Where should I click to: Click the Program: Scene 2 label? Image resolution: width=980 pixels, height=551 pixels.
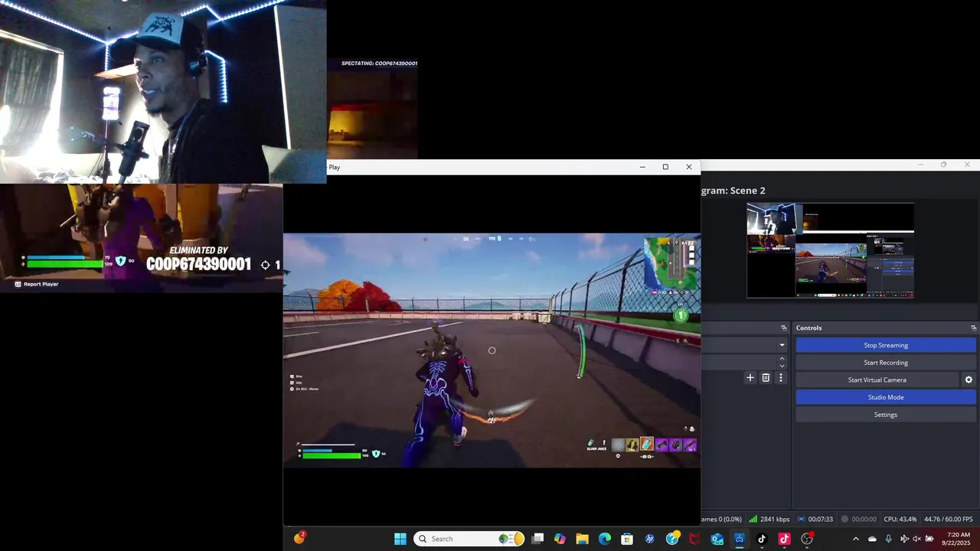point(733,191)
